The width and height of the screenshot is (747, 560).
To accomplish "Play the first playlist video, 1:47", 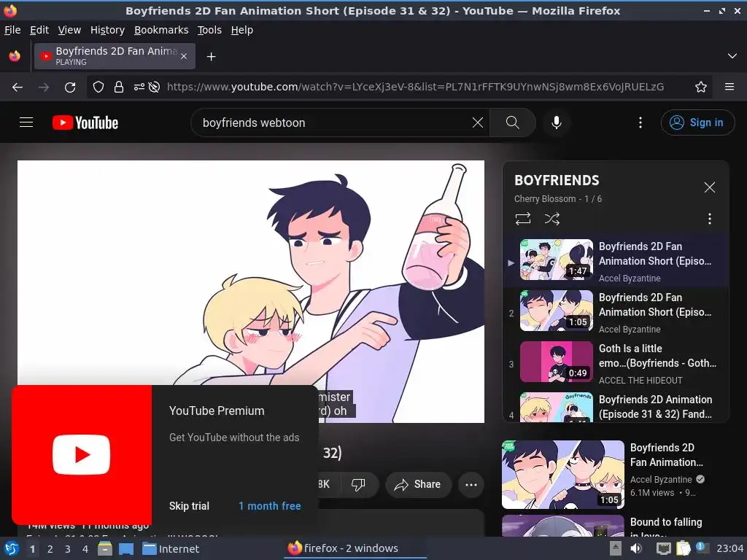I will (x=557, y=260).
